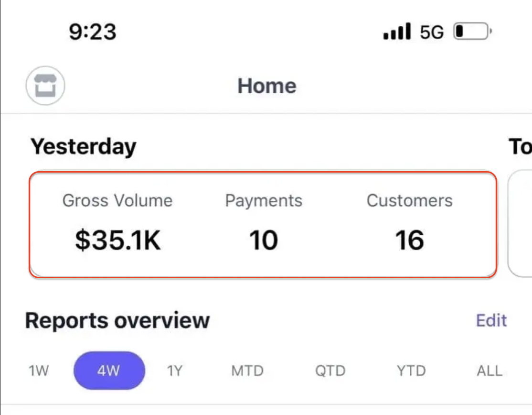Tap the 9:23 clock in status bar
Viewport: 532px width, 415px height.
tap(92, 32)
